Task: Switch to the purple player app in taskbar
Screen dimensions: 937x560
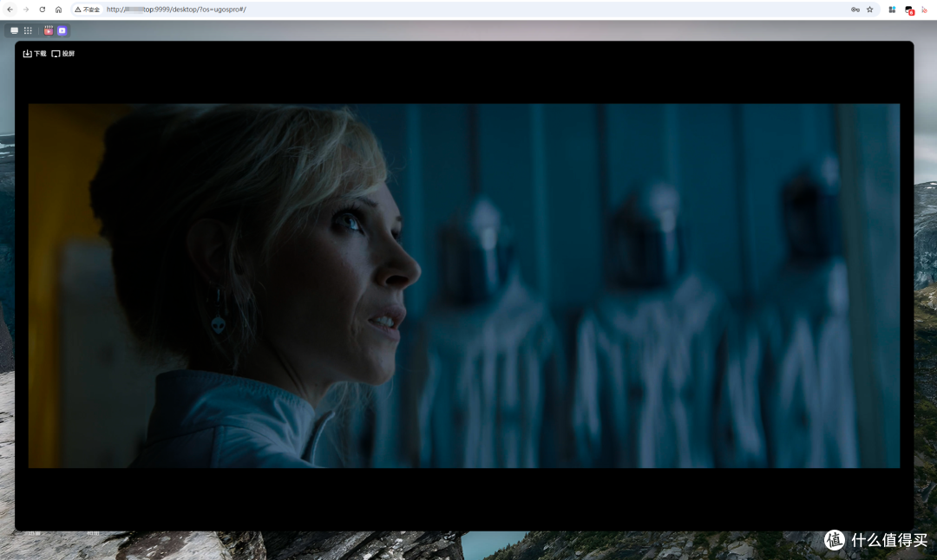Action: [62, 30]
